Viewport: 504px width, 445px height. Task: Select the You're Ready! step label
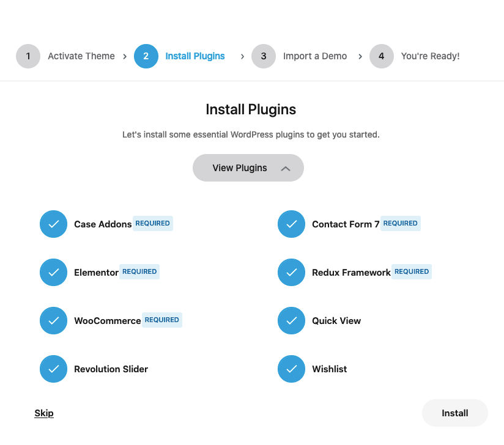coord(431,56)
